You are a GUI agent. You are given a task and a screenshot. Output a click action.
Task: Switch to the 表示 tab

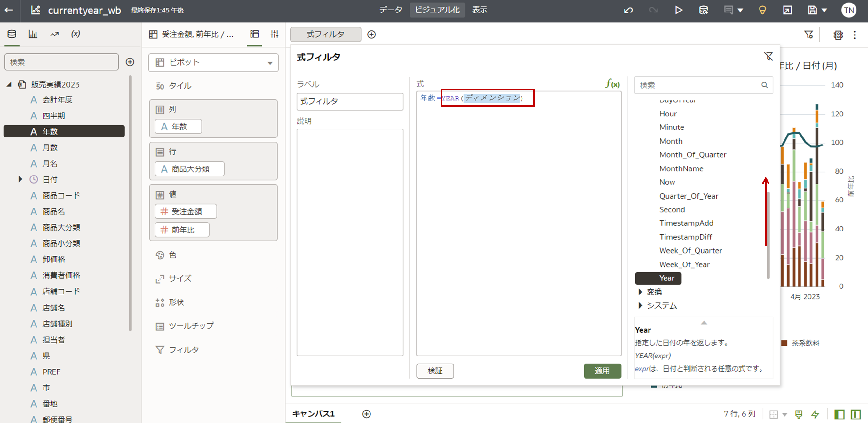coord(479,10)
